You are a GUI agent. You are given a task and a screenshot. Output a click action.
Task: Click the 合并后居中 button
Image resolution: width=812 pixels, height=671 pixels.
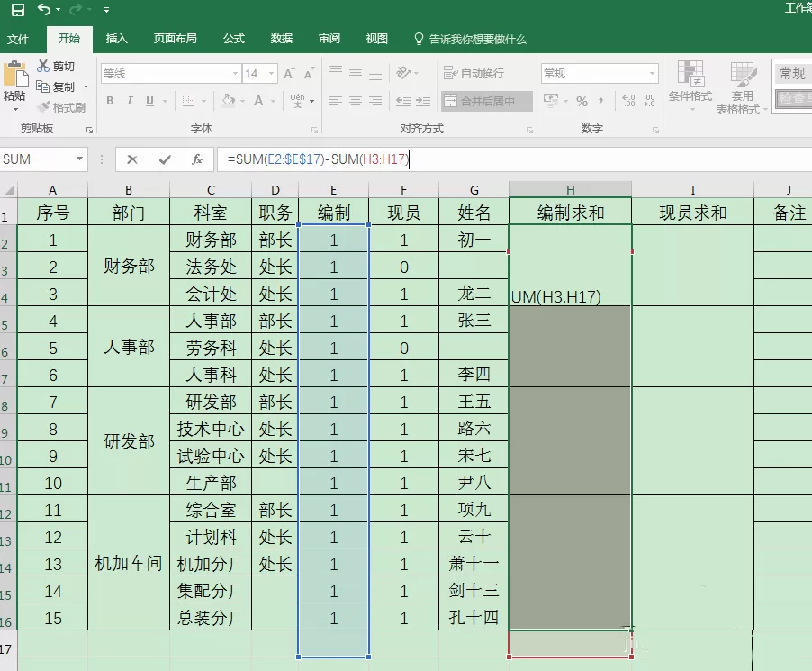click(487, 101)
